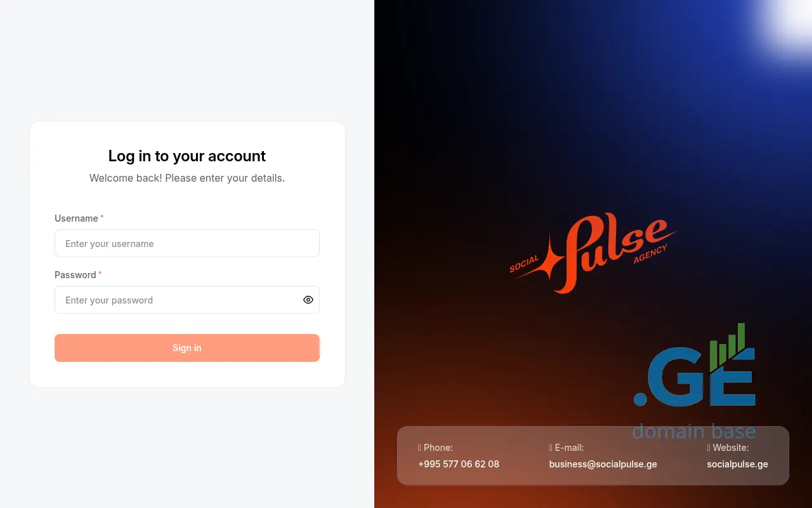Click the red asterisk next to Username
The width and height of the screenshot is (812, 508).
tap(102, 217)
